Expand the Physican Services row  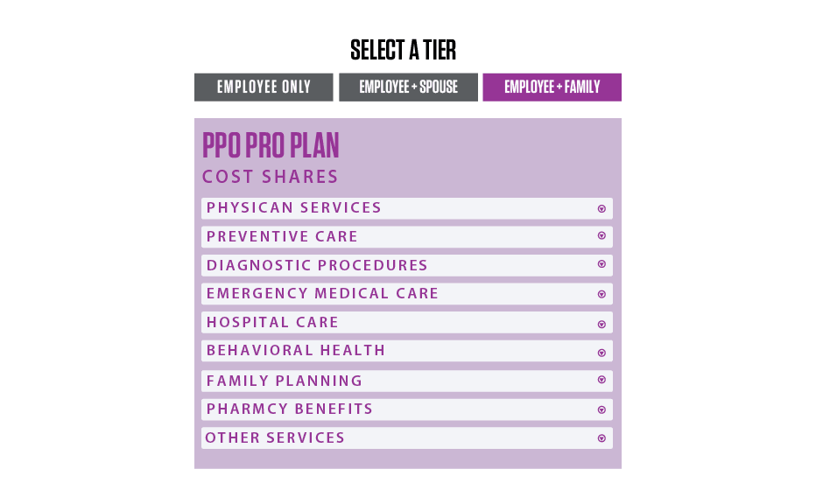407,208
